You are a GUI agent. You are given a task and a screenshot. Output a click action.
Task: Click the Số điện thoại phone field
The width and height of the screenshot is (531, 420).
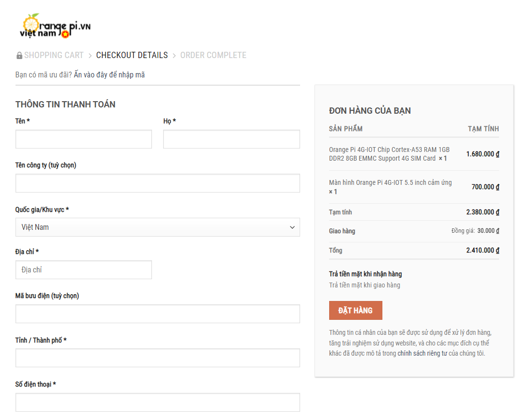tap(157, 403)
